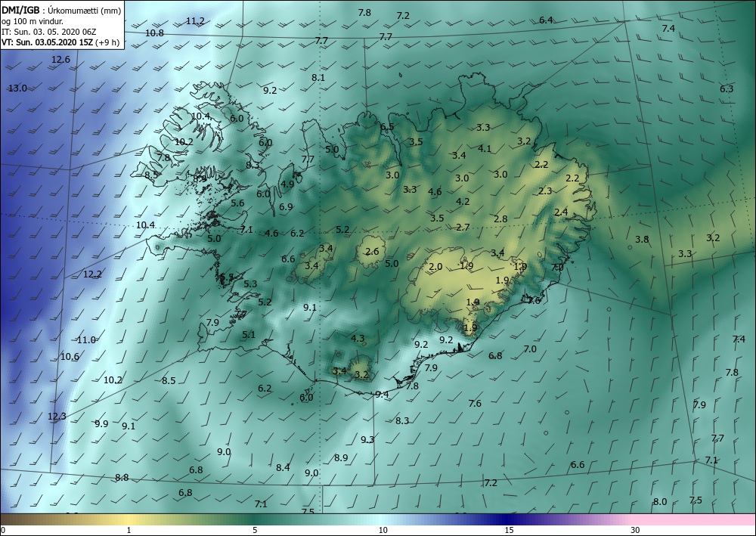Click the color scale tick label "0"
Viewport: 756px width, 536px height.
(x=3, y=530)
